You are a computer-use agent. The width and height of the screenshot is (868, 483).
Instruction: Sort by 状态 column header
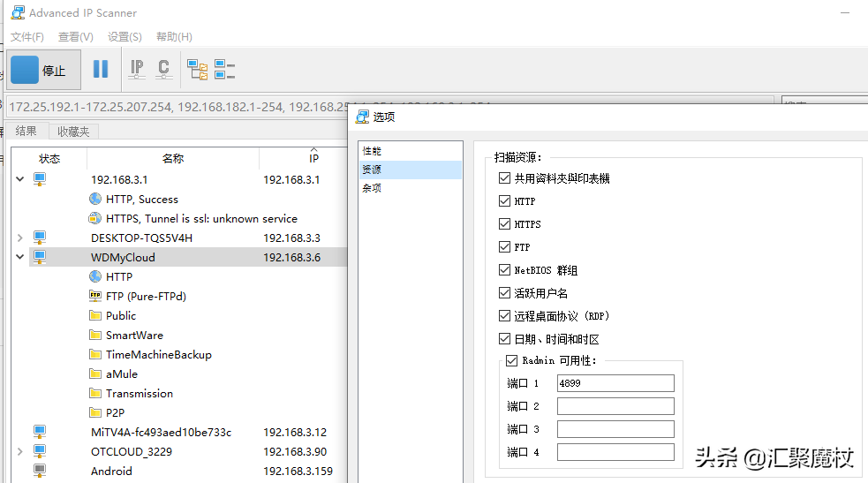coord(49,159)
